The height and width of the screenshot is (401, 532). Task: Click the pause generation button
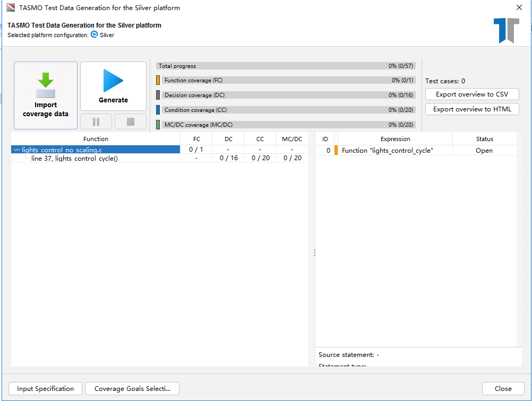coord(96,121)
